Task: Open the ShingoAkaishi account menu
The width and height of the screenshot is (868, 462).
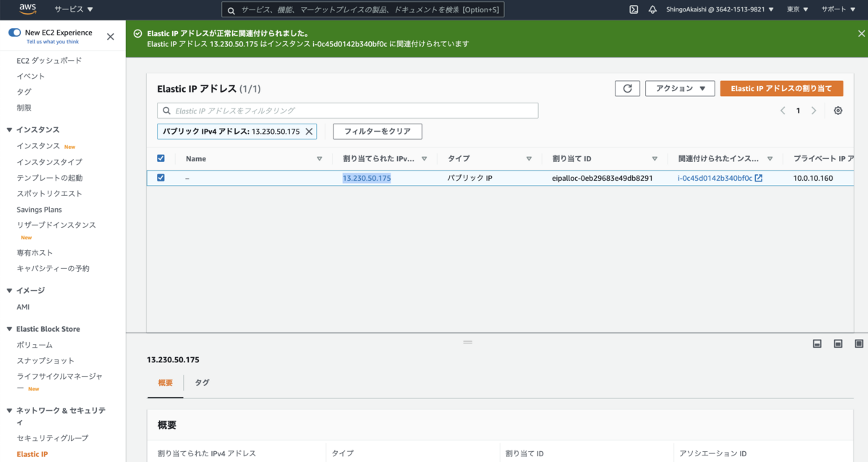Action: [x=720, y=10]
